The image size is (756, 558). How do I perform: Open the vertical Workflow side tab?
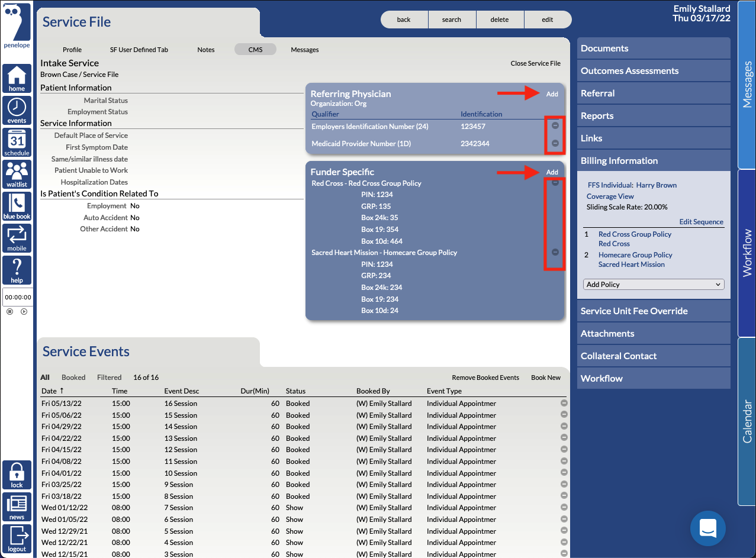(747, 253)
